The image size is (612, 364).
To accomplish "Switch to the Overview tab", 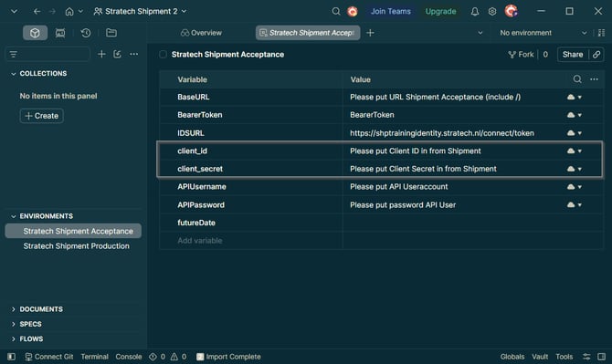I will coord(201,33).
